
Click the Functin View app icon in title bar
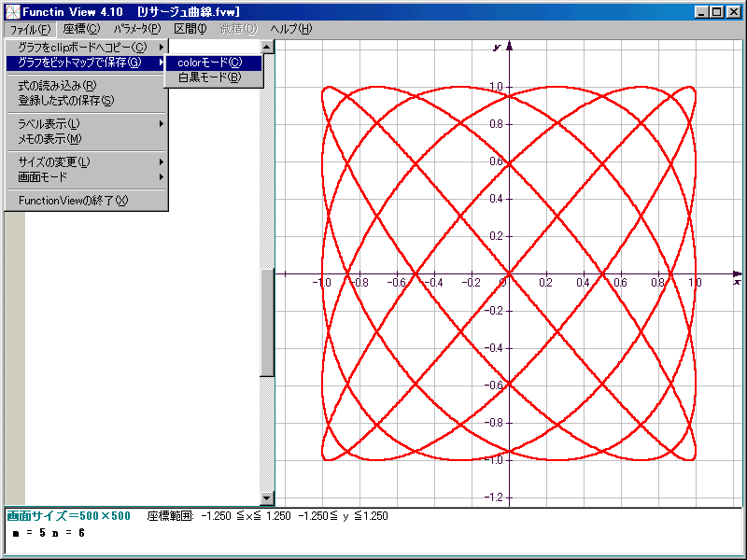click(x=13, y=12)
